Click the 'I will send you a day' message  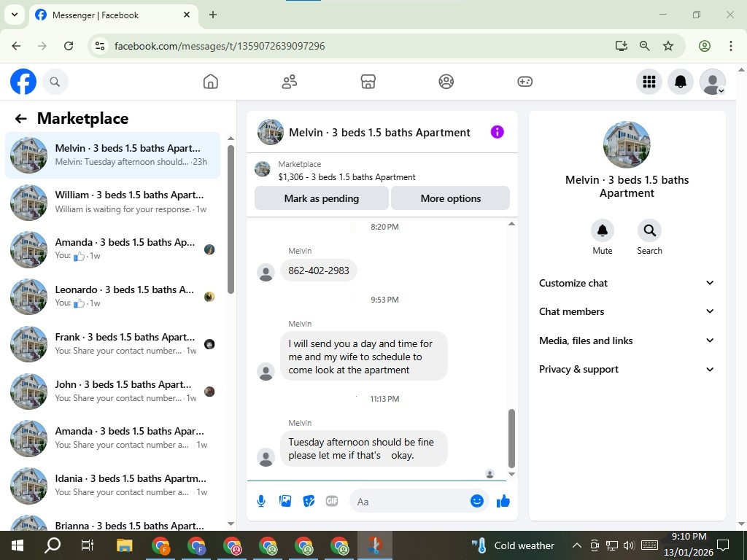(x=363, y=356)
